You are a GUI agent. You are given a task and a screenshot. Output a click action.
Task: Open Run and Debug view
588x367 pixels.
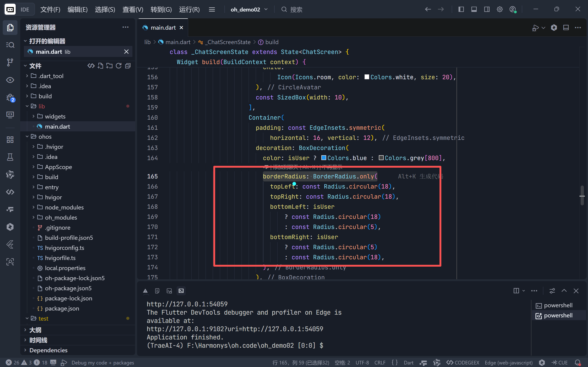pyautogui.click(x=10, y=98)
